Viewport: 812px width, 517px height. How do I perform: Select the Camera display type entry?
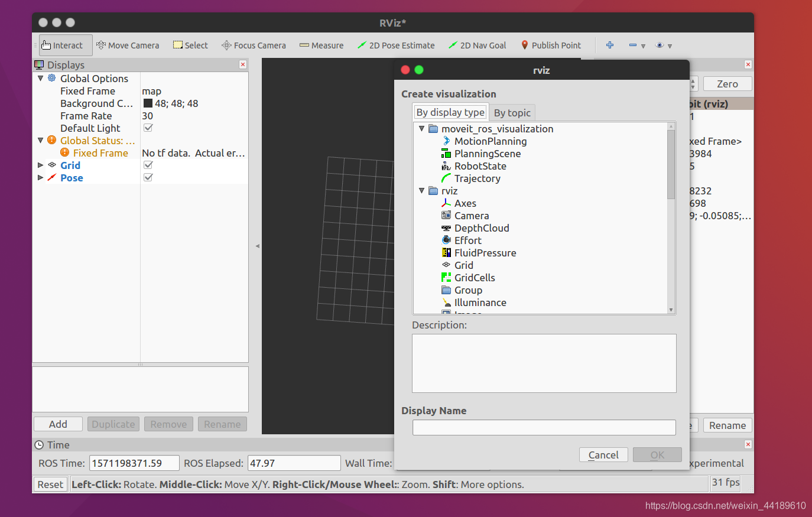(472, 216)
